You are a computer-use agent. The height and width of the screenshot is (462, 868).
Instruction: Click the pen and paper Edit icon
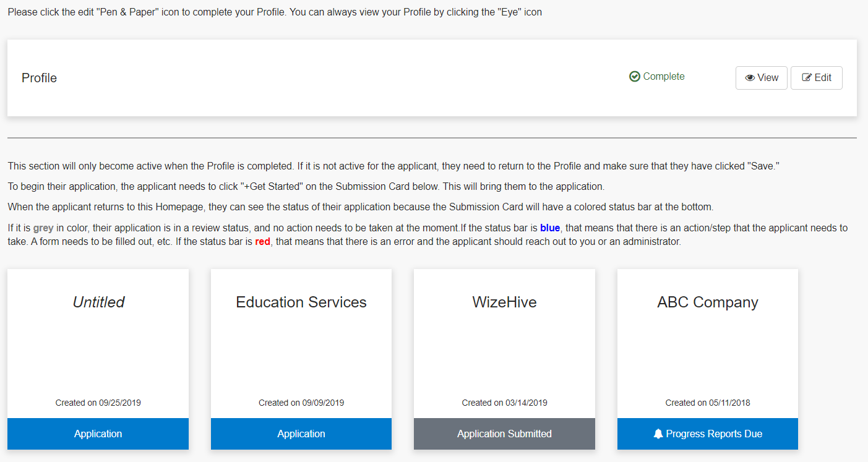807,78
